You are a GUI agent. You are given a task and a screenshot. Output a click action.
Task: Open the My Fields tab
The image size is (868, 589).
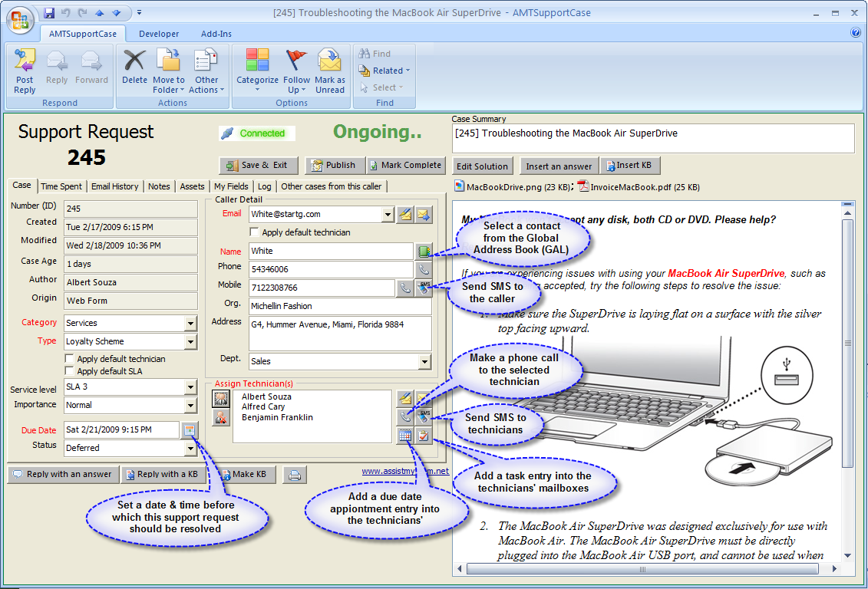click(x=231, y=186)
